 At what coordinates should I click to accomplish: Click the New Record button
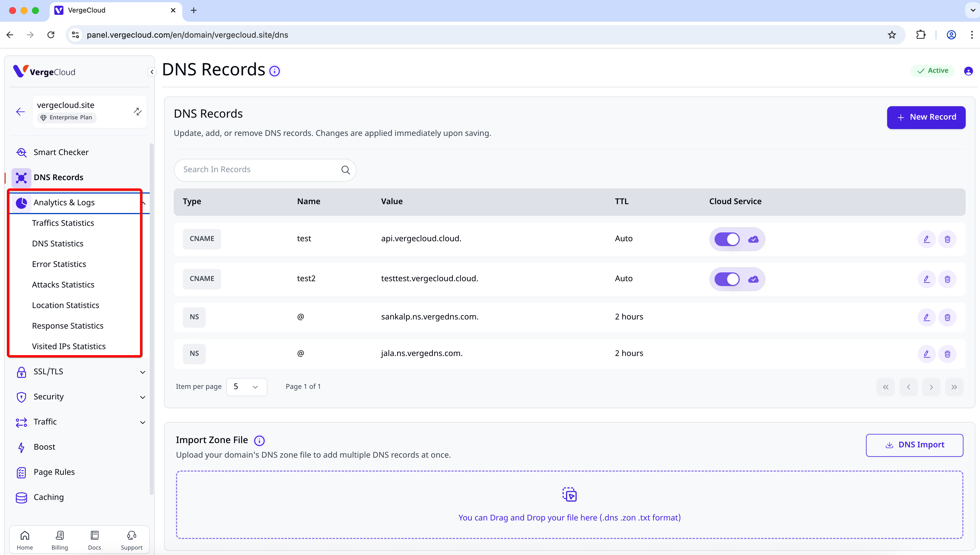pyautogui.click(x=926, y=117)
